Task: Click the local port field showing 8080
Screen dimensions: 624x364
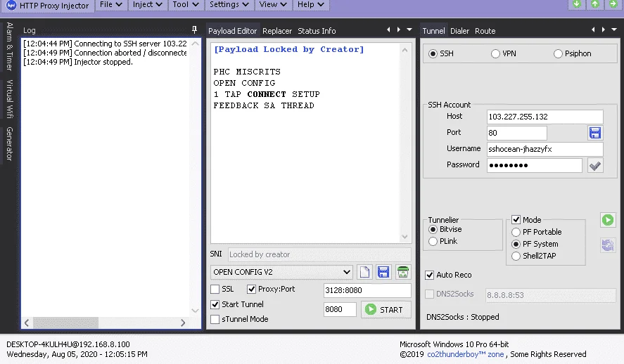Action: coord(340,310)
